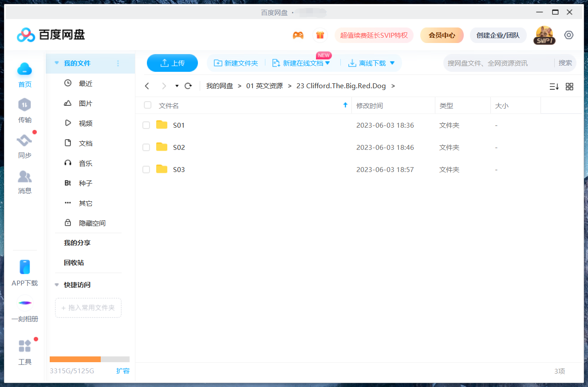Click the storage usage progress bar
588x387 pixels.
point(89,359)
